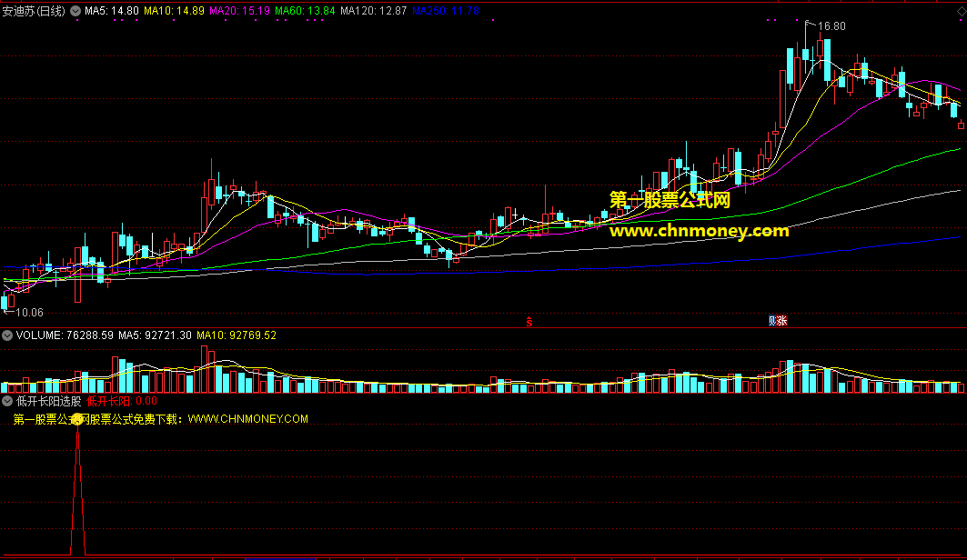Click the 低开长阳选股 indicator name
This screenshot has height=560, width=967.
pyautogui.click(x=49, y=401)
